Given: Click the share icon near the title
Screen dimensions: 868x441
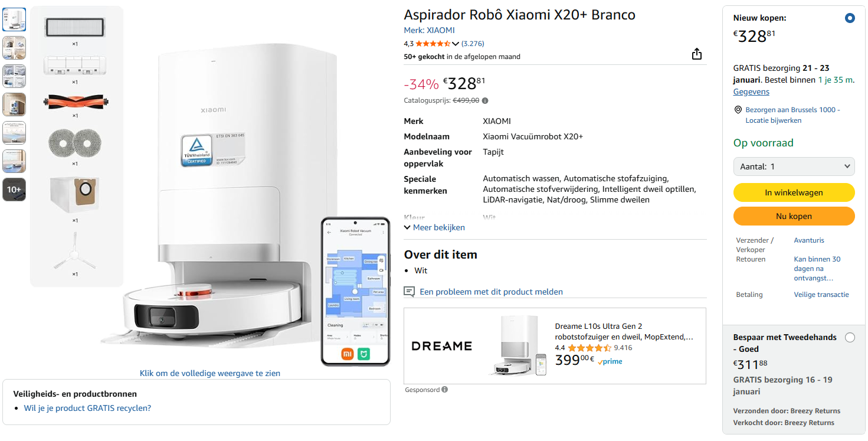Looking at the screenshot, I should click(696, 54).
